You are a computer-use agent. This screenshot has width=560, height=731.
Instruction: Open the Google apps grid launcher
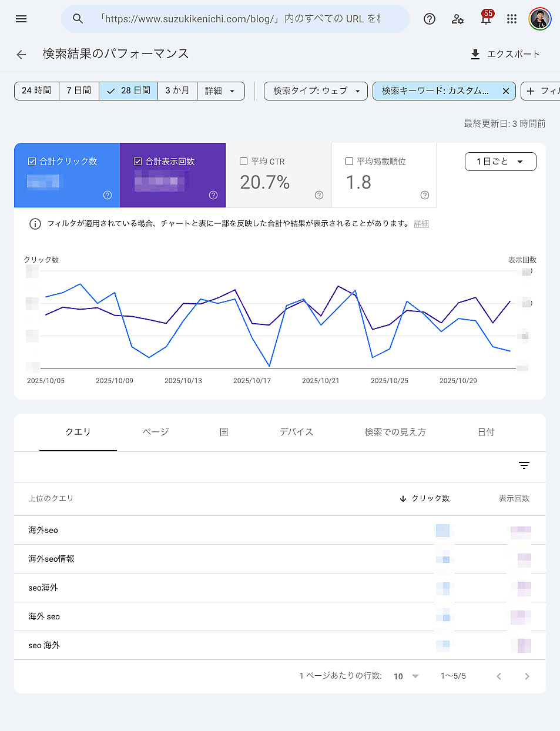coord(512,19)
